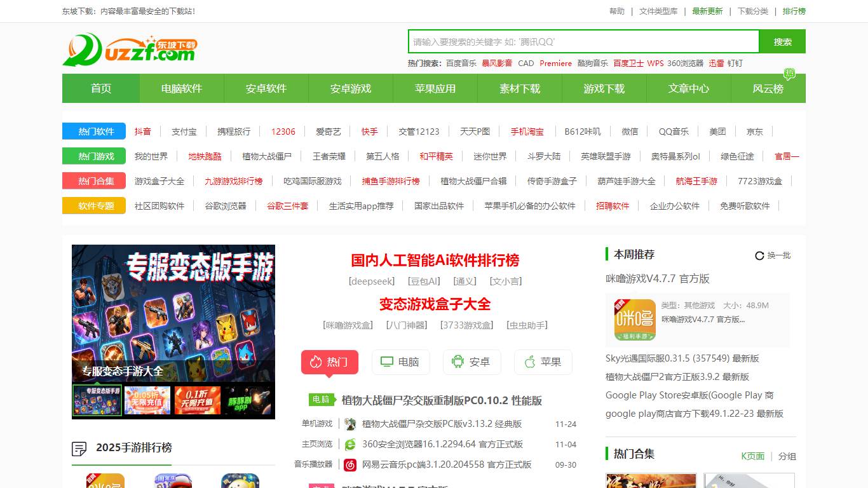Viewport: 868px width, 488px height.
Task: Open the 安卓游戏 tab
Action: (350, 88)
